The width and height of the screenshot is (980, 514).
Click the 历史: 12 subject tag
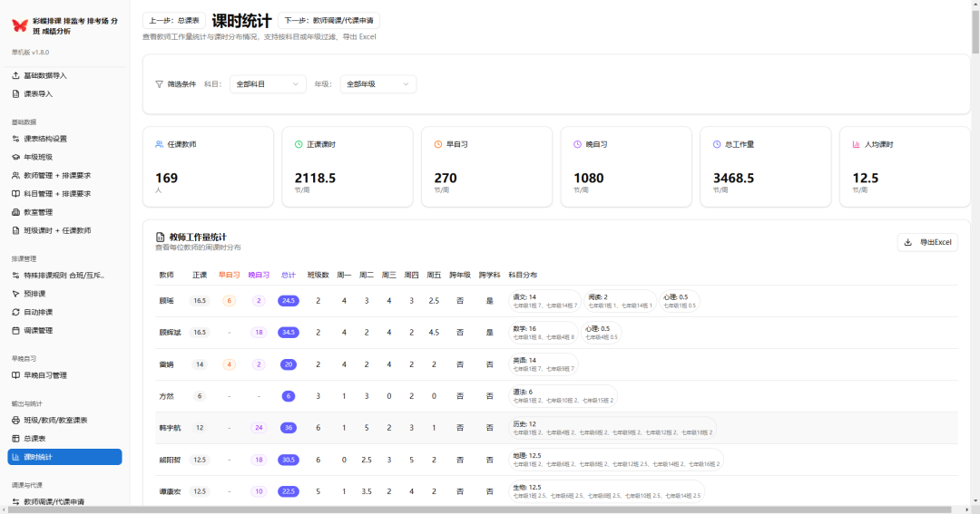point(612,429)
